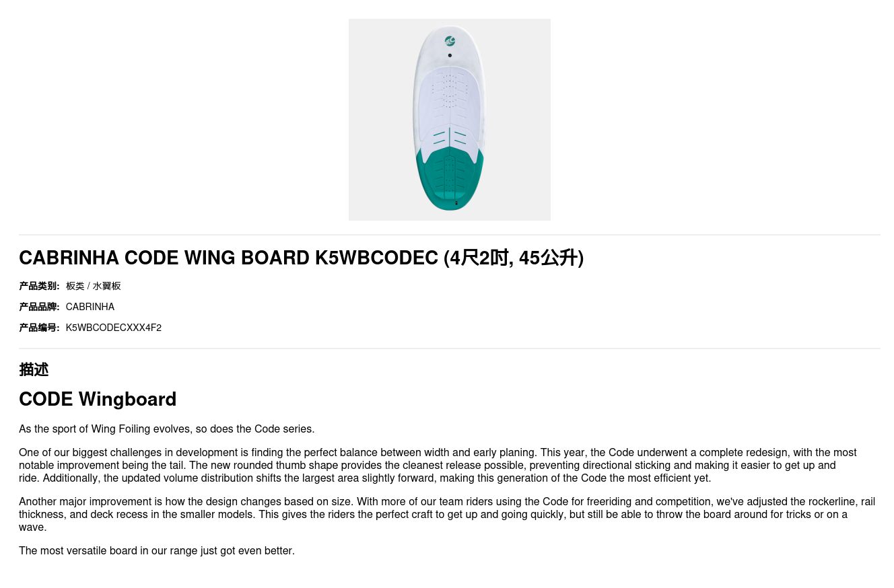Click the 描述 section heading
The image size is (894, 588).
pos(34,369)
